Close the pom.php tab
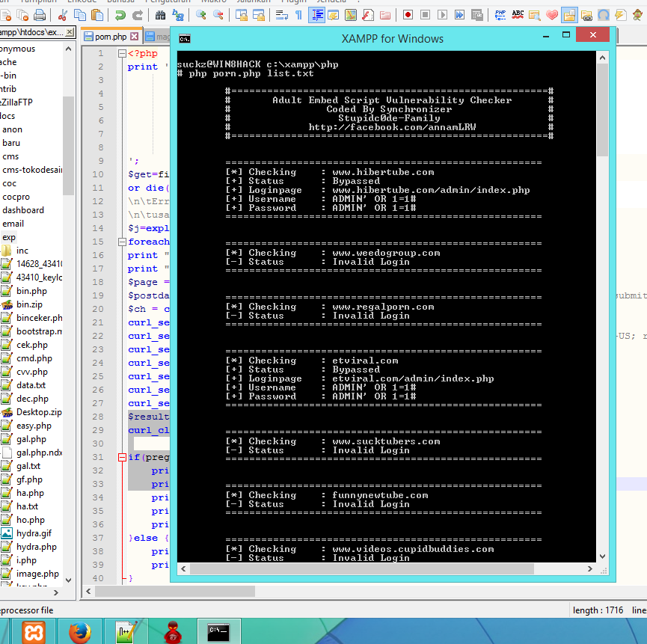The image size is (647, 644). tap(134, 37)
